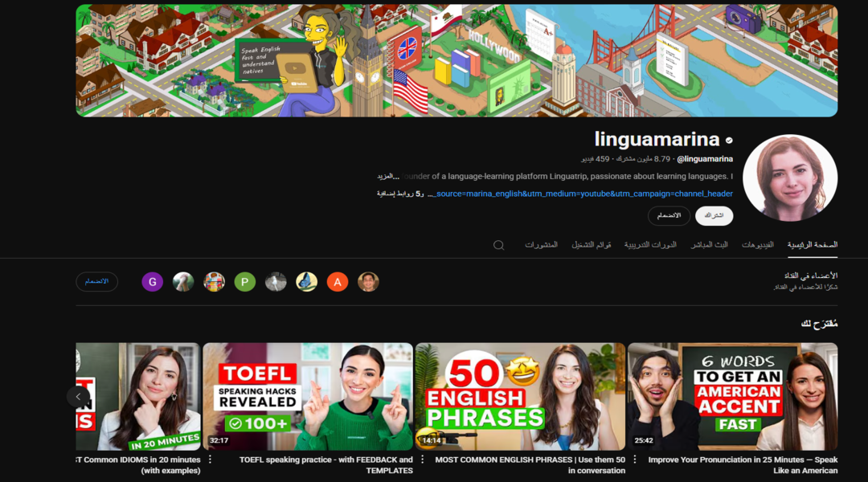Image resolution: width=868 pixels, height=482 pixels.
Task: Open options menu for TOEFL speaking video
Action: (x=210, y=460)
